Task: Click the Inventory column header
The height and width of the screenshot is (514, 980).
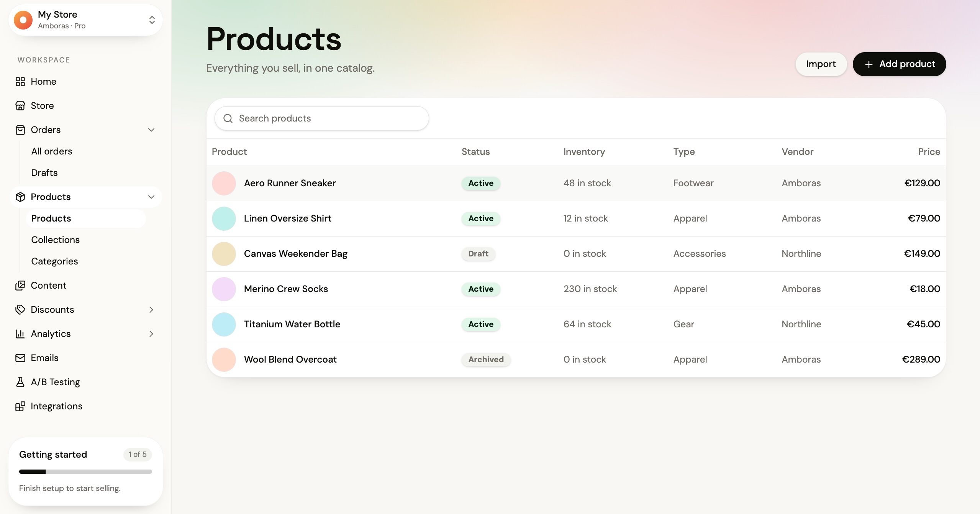Action: [x=584, y=152]
